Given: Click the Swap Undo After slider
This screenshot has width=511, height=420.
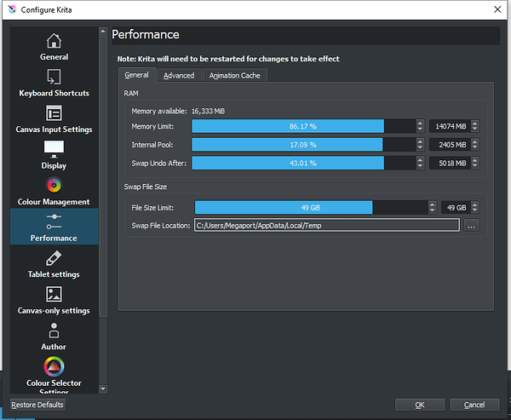Looking at the screenshot, I should pos(303,163).
